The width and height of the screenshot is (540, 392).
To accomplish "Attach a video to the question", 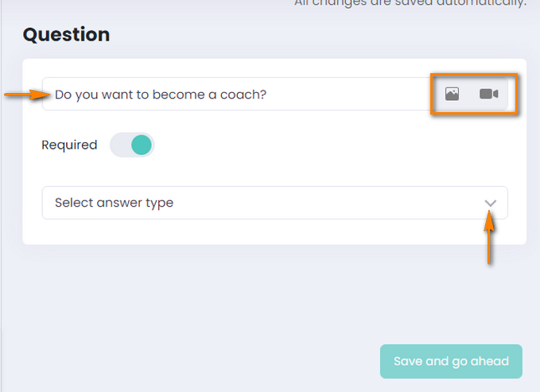I will (x=488, y=94).
